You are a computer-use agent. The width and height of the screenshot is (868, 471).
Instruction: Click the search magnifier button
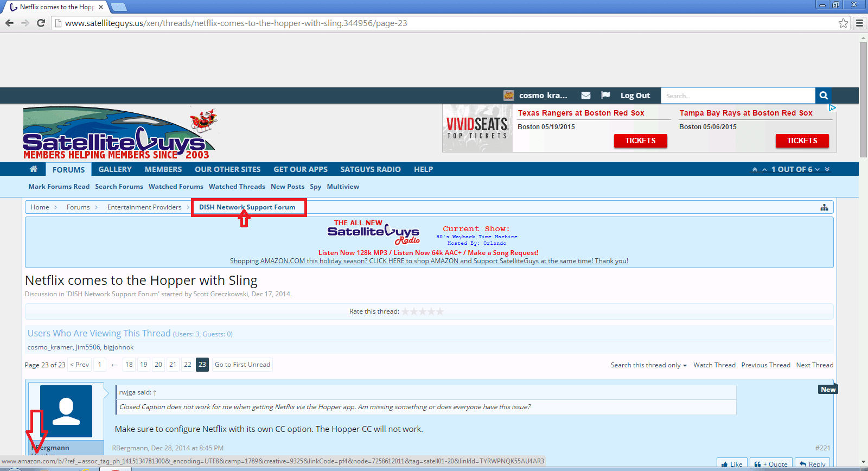point(824,96)
